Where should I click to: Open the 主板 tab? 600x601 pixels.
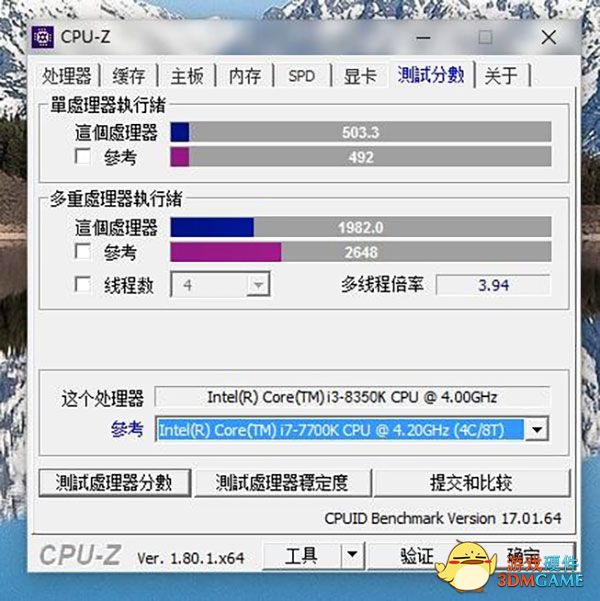pos(187,76)
